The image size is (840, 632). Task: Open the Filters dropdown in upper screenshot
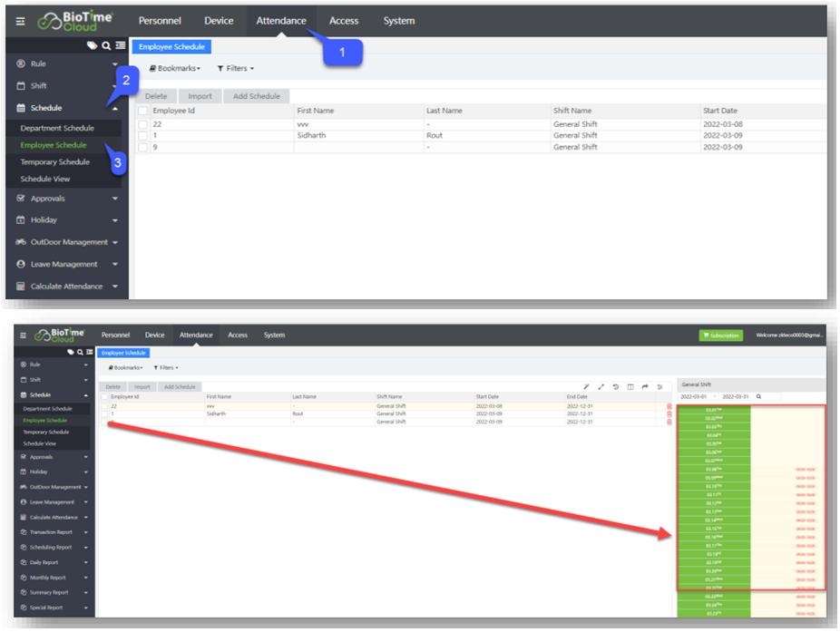coord(235,68)
